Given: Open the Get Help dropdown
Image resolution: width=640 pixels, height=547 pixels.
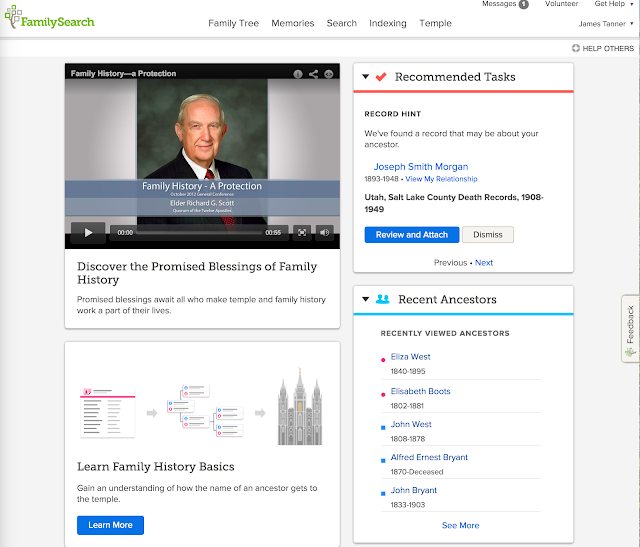Looking at the screenshot, I should point(613,4).
